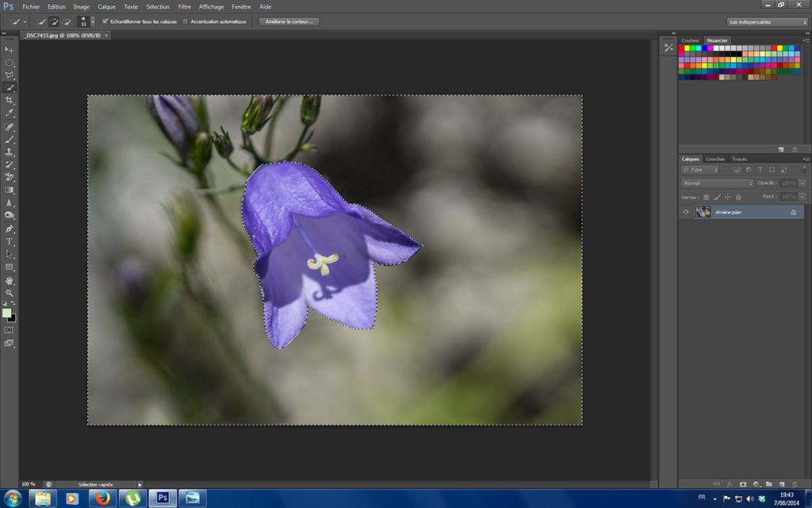Select the Clone Stamp tool

click(10, 152)
